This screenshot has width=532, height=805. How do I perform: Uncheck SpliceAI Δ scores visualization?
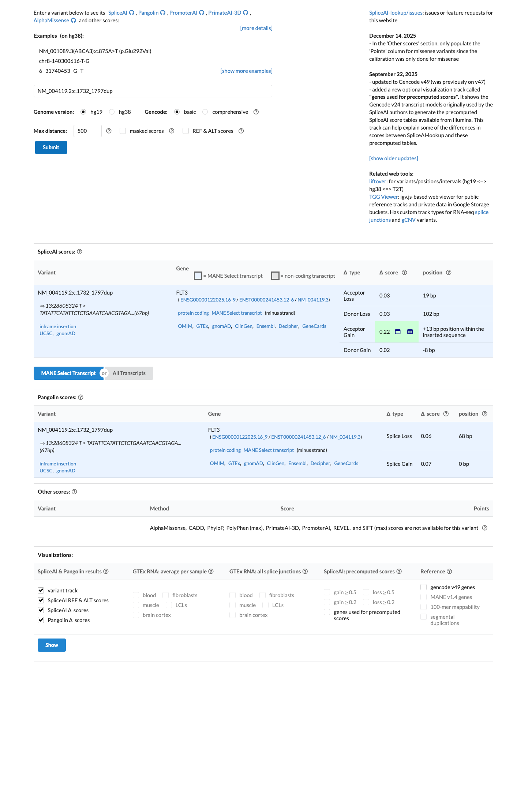click(41, 610)
